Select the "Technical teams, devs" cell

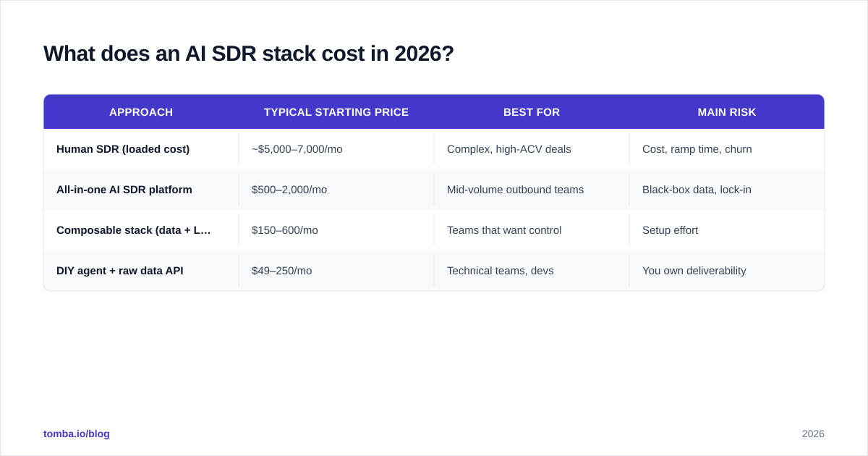(x=532, y=271)
